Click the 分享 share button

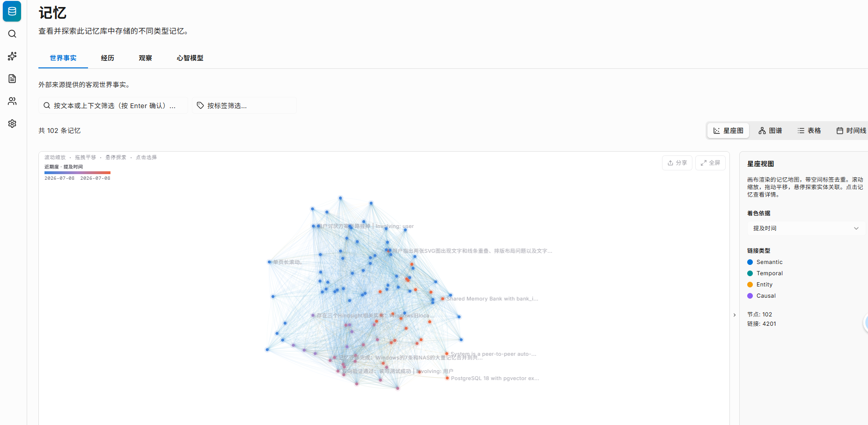click(677, 163)
